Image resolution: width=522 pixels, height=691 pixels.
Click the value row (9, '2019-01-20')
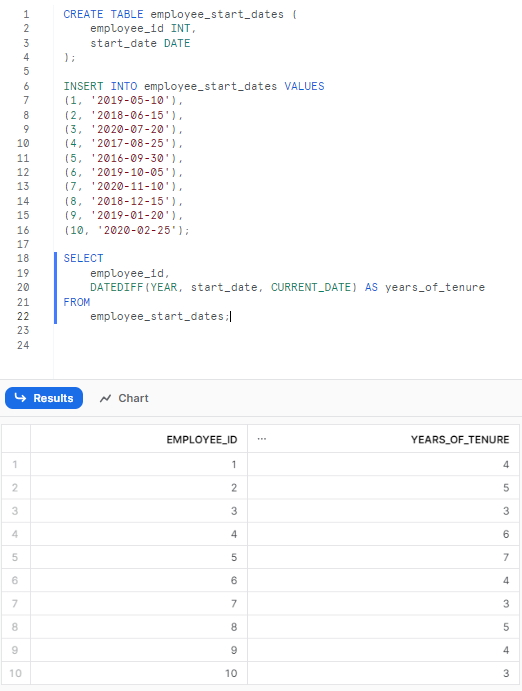tap(123, 215)
